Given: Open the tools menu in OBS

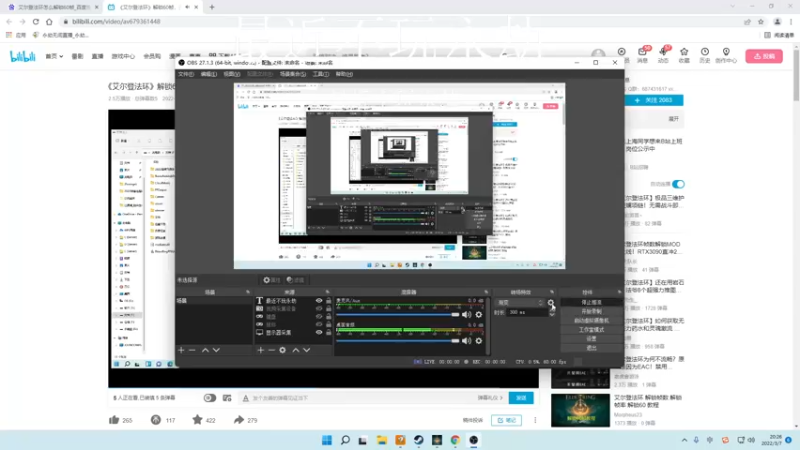Looking at the screenshot, I should [x=321, y=74].
